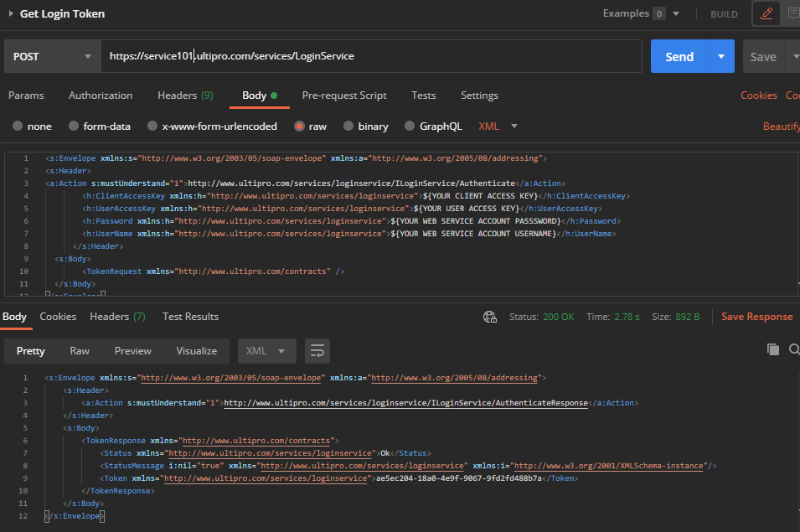Image resolution: width=800 pixels, height=532 pixels.
Task: Open the Settings tab
Action: pyautogui.click(x=479, y=96)
